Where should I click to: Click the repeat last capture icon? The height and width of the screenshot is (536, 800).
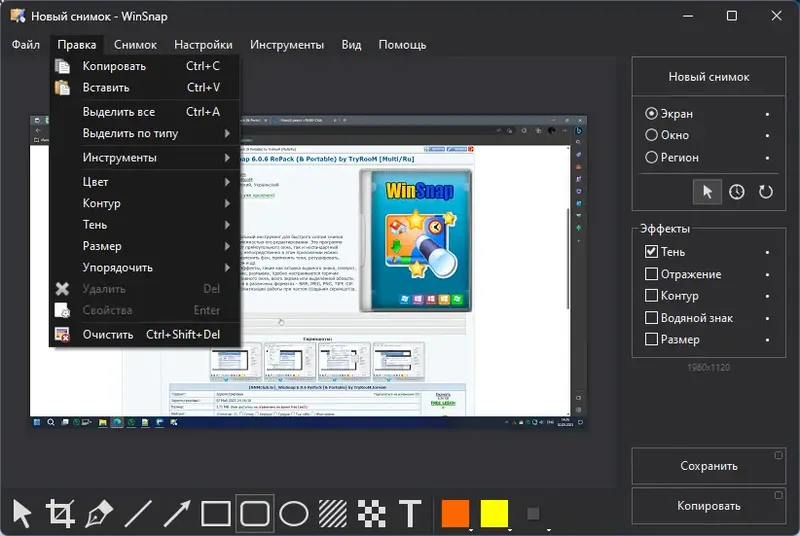[x=765, y=192]
